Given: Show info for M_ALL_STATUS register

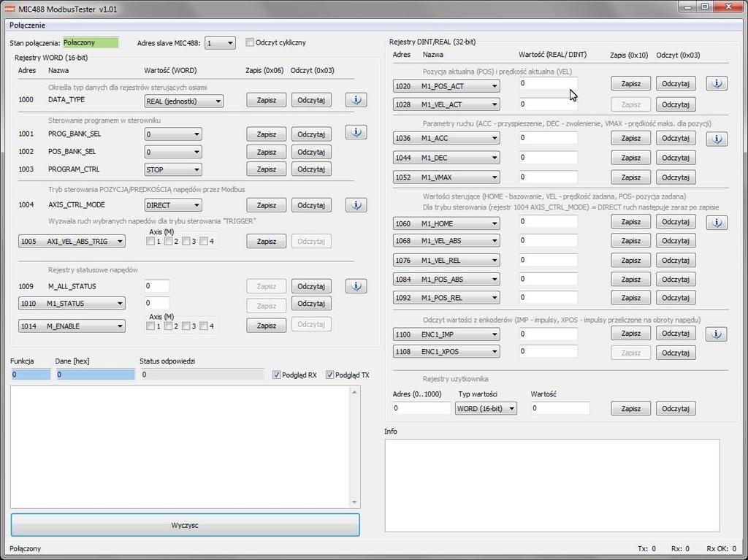Looking at the screenshot, I should (x=356, y=286).
